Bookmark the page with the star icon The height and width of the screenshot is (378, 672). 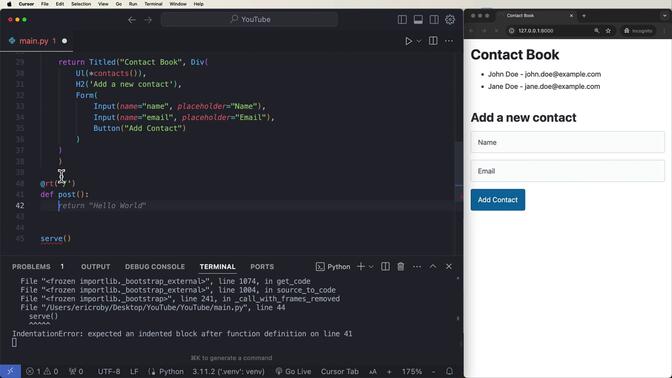click(x=608, y=31)
